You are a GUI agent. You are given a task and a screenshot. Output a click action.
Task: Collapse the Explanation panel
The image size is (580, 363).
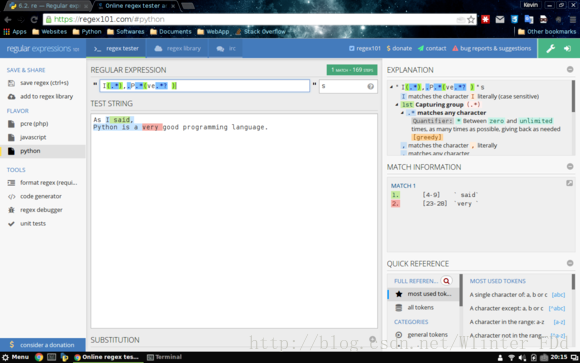[x=570, y=70]
